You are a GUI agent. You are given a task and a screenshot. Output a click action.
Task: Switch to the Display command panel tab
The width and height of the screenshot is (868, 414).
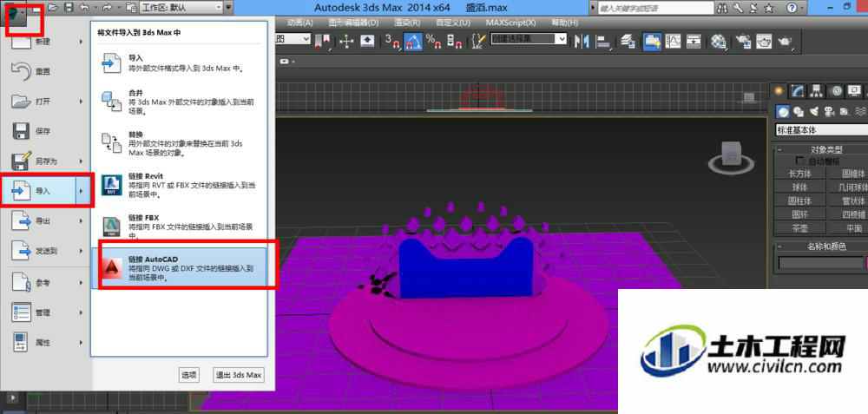pyautogui.click(x=855, y=91)
